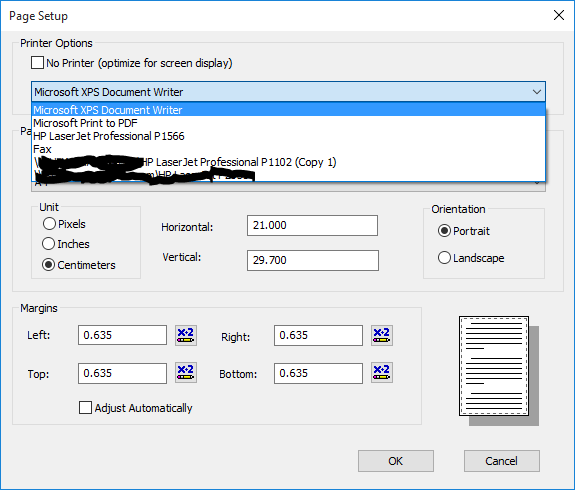Screen dimensions: 575x490
Task: Click the Left margin field
Action: pos(122,335)
